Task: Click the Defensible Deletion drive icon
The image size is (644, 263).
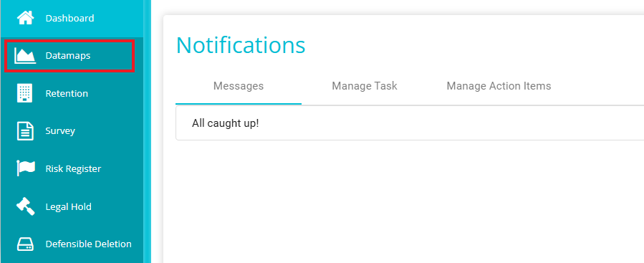Action: pyautogui.click(x=25, y=244)
